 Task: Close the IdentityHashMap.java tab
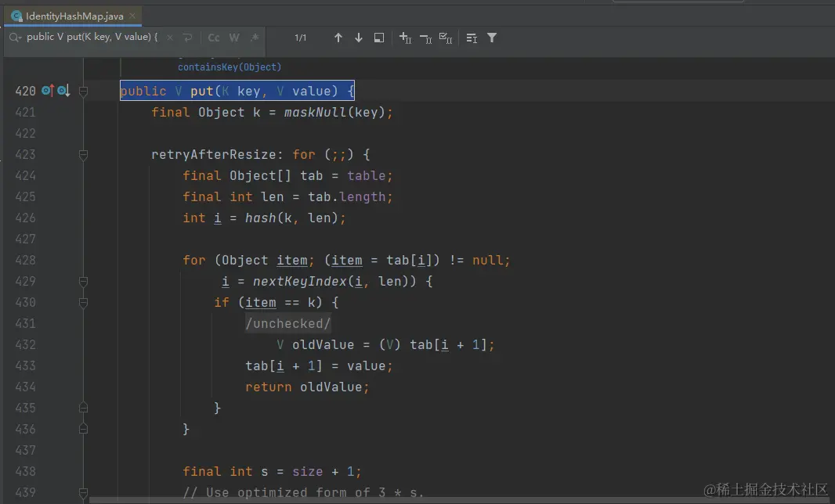coord(132,16)
